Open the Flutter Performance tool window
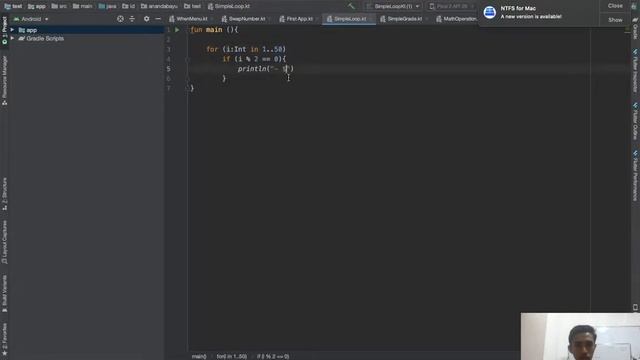Viewport: 640px width, 360px height. coord(635,176)
